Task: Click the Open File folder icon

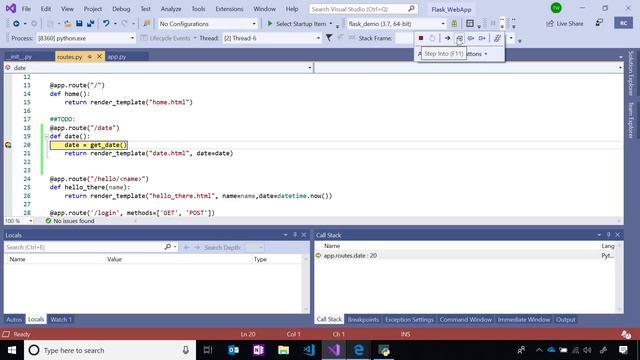Action: point(68,24)
